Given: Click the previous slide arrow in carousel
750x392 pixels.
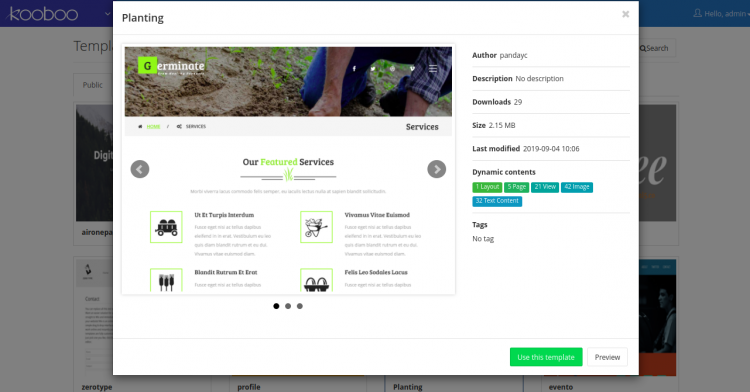Looking at the screenshot, I should tap(140, 169).
